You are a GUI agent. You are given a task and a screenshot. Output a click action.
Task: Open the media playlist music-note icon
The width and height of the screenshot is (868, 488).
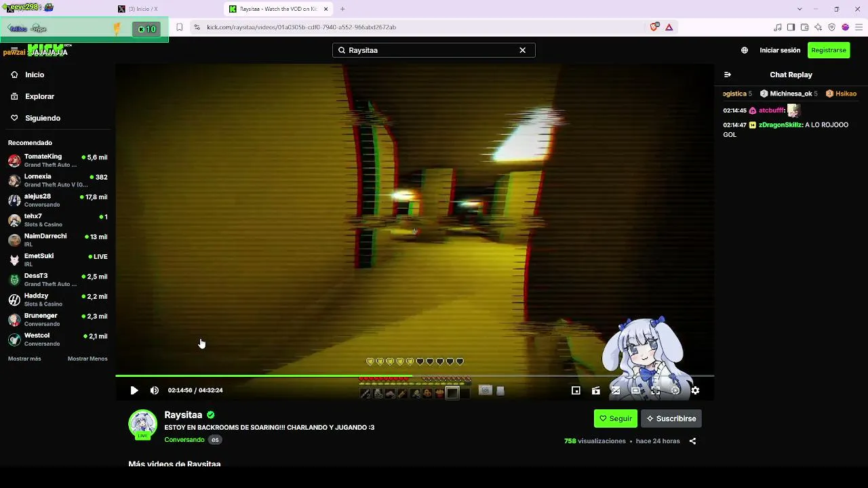pyautogui.click(x=778, y=27)
